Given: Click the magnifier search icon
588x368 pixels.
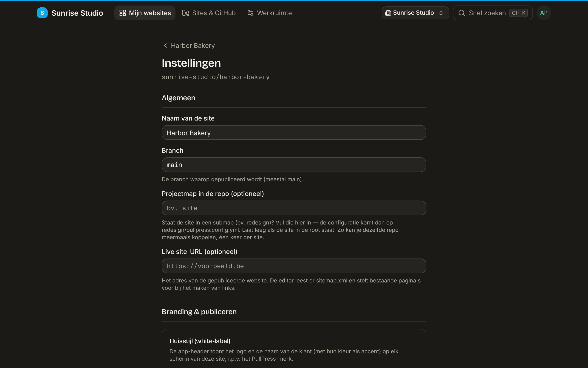Looking at the screenshot, I should [x=462, y=13].
